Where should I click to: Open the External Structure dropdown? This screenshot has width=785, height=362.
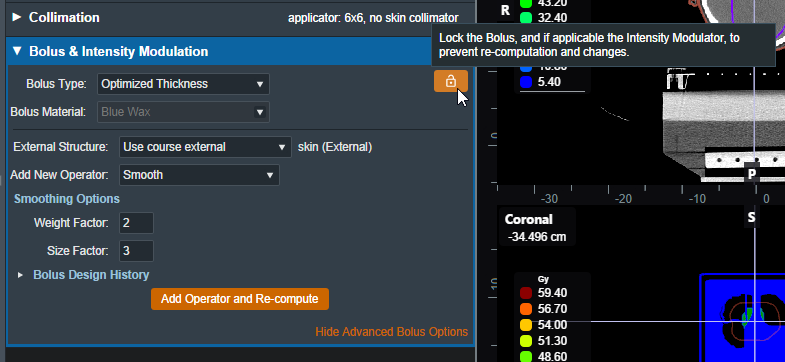coord(205,147)
